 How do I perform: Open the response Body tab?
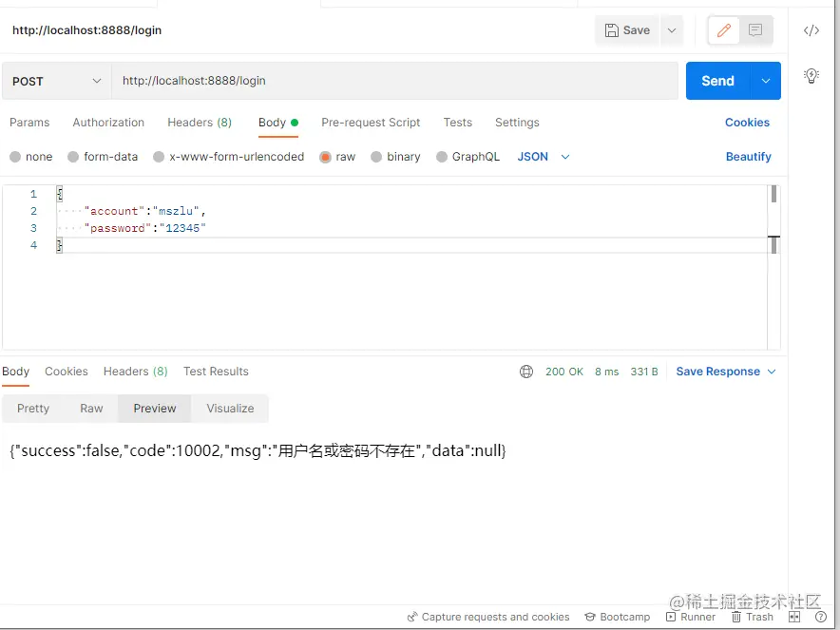pos(15,372)
